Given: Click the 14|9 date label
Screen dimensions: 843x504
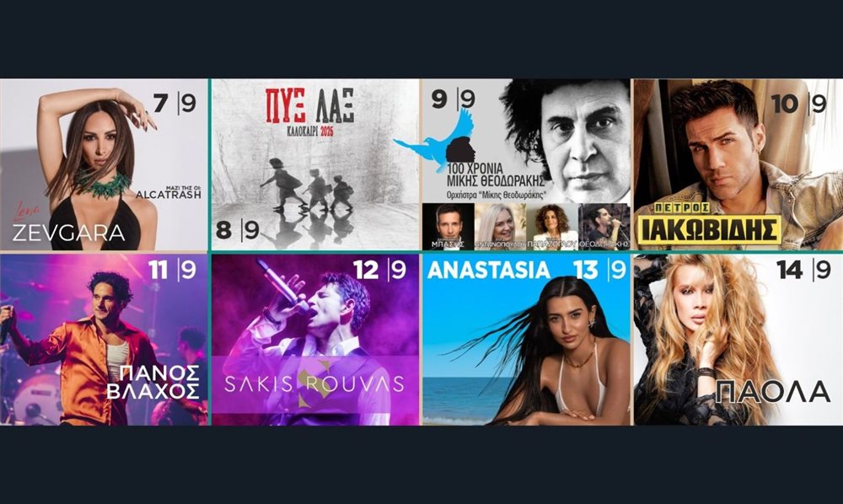Looking at the screenshot, I should [804, 270].
